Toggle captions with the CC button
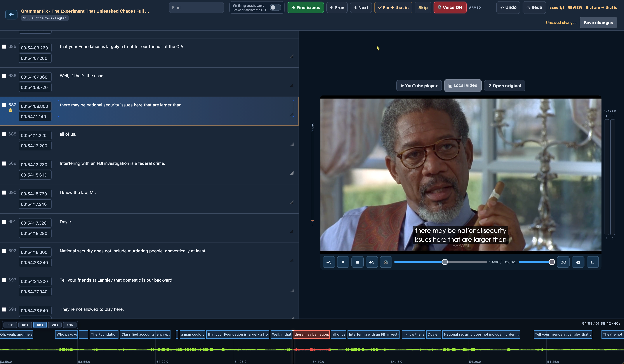 [x=563, y=262]
